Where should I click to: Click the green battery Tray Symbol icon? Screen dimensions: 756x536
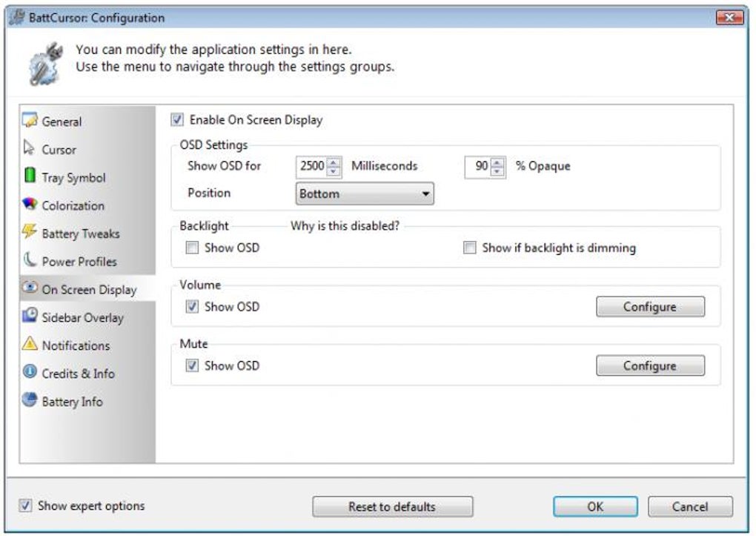[30, 176]
